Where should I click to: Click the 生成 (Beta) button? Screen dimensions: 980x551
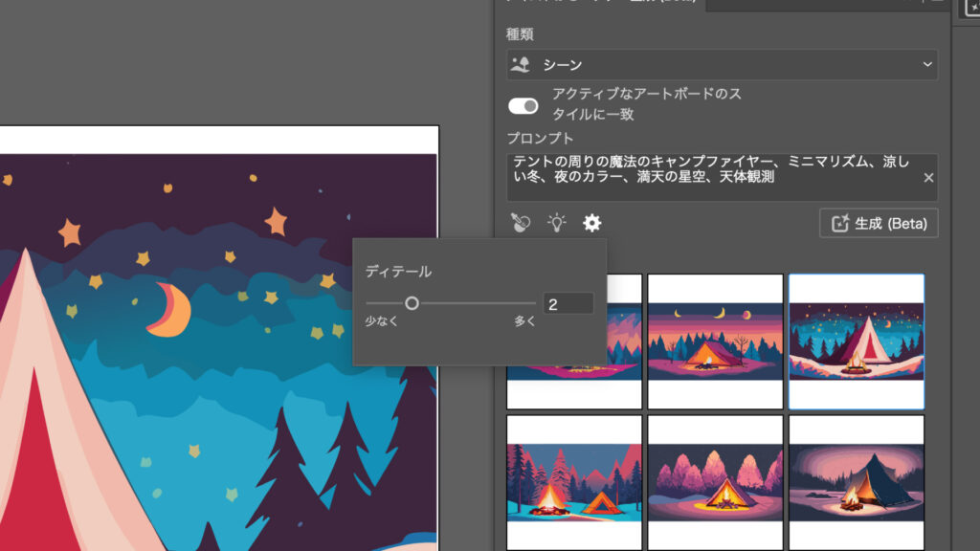click(879, 224)
